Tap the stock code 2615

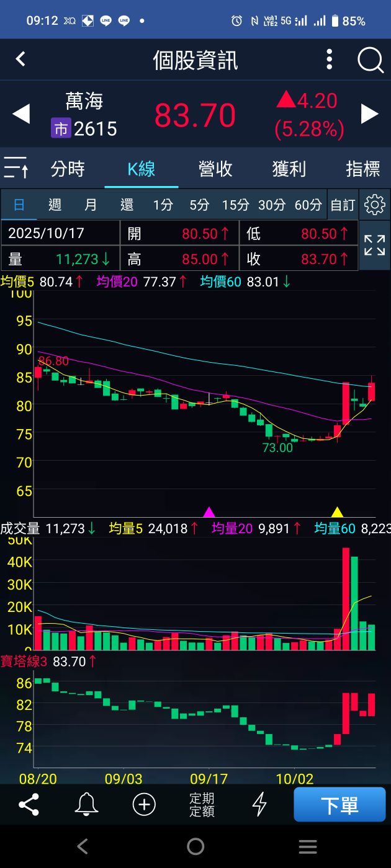tap(96, 128)
